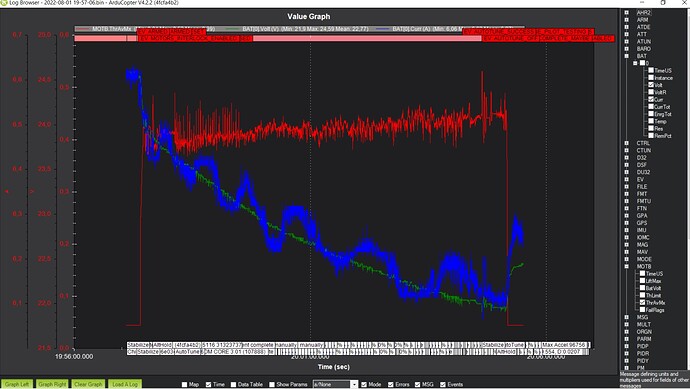Collapse the BAT tree node
The height and width of the screenshot is (389, 690).
tap(627, 56)
